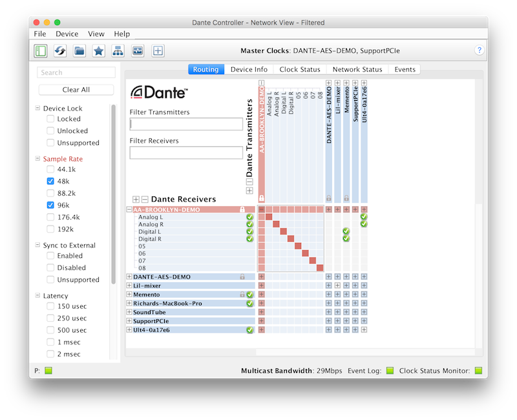Click the green check beside Analog L receiver
This screenshot has width=517, height=420.
click(x=250, y=217)
